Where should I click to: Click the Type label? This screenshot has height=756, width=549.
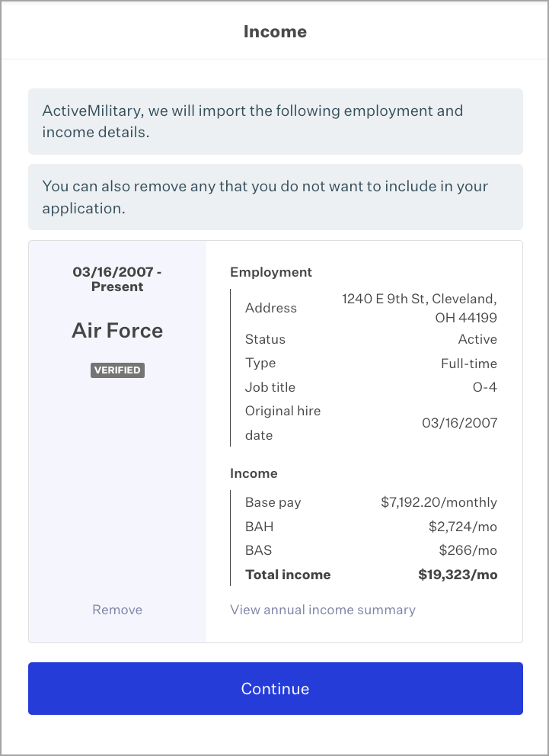[260, 363]
